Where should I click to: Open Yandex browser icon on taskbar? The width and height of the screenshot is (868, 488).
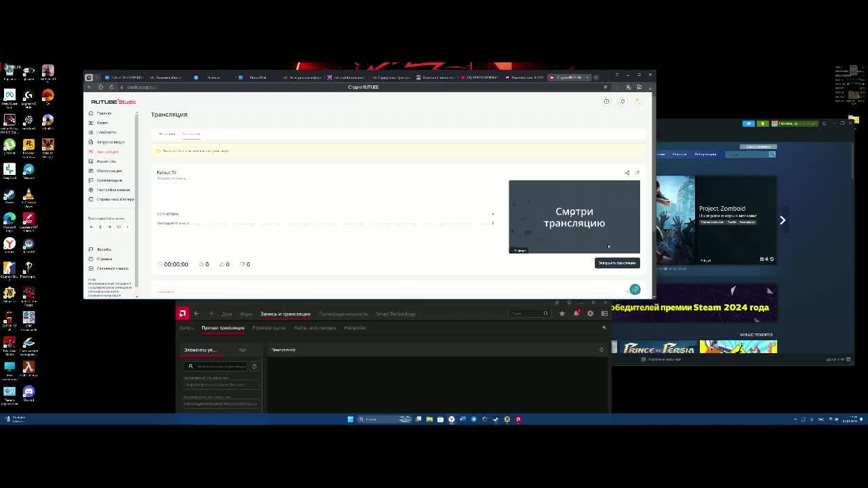click(x=452, y=419)
